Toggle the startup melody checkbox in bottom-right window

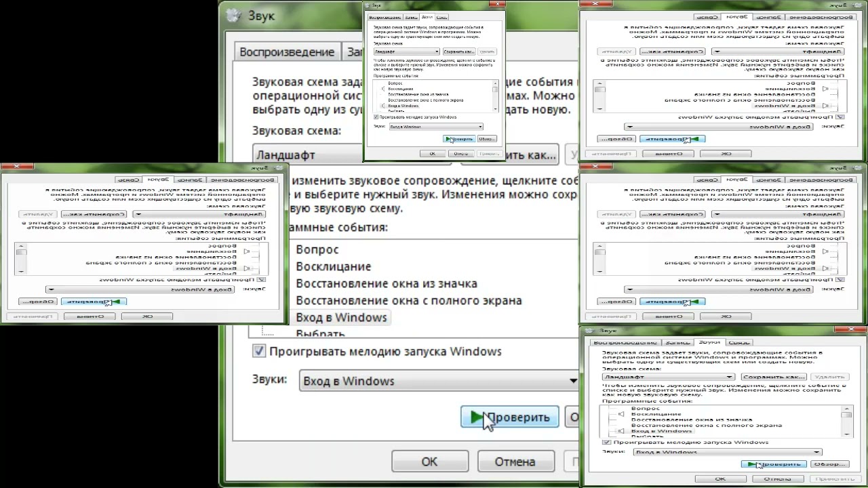coord(607,443)
